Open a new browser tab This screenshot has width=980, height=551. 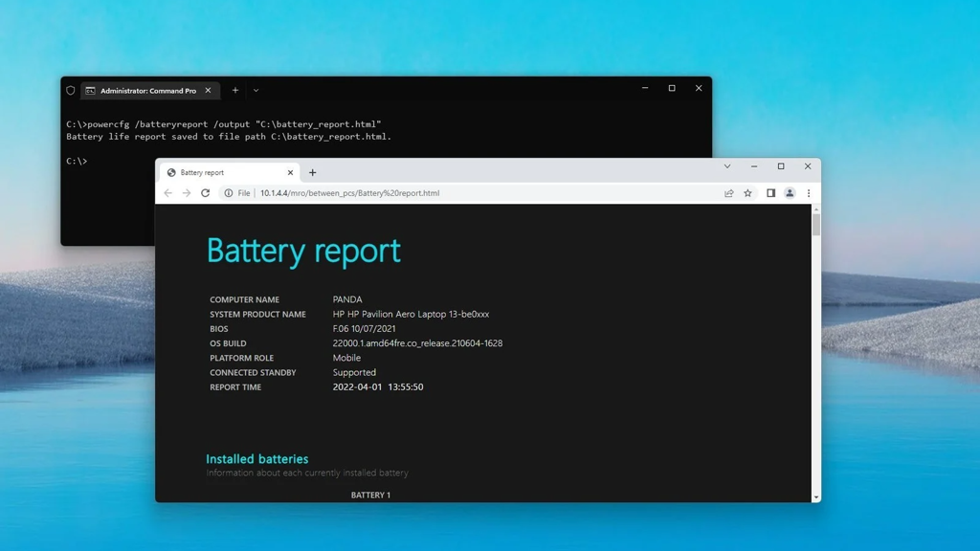313,172
